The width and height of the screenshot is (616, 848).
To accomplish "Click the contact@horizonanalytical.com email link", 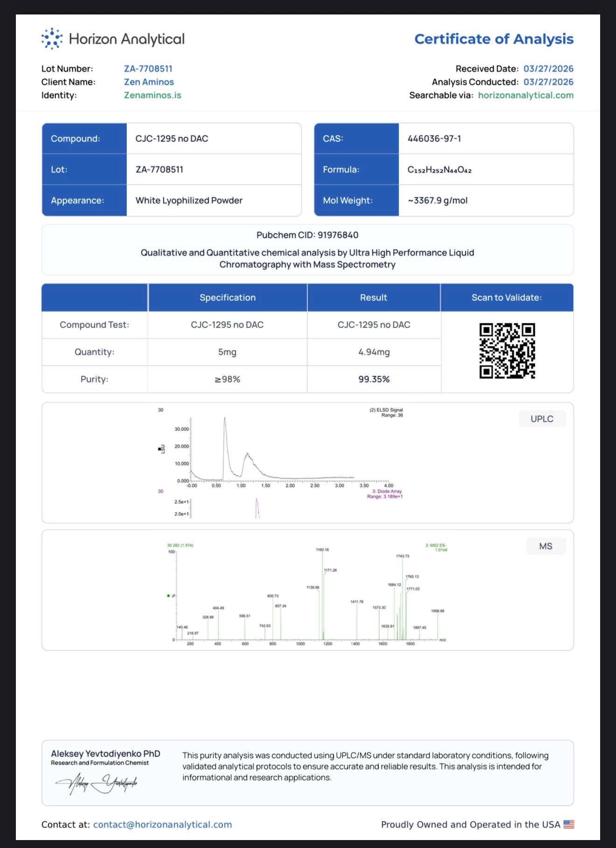I will pos(162,824).
